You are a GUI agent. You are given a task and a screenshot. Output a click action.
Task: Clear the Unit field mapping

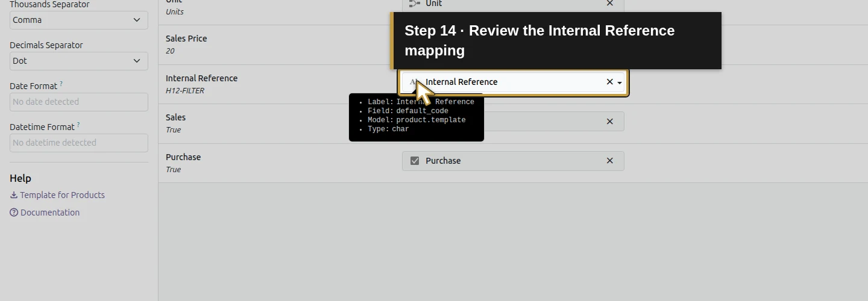click(x=610, y=4)
